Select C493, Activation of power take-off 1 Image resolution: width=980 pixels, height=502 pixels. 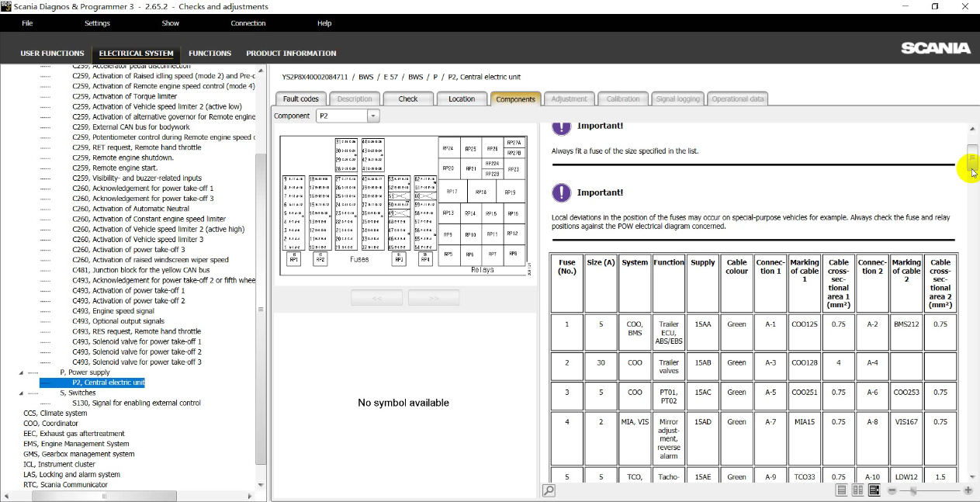[129, 290]
